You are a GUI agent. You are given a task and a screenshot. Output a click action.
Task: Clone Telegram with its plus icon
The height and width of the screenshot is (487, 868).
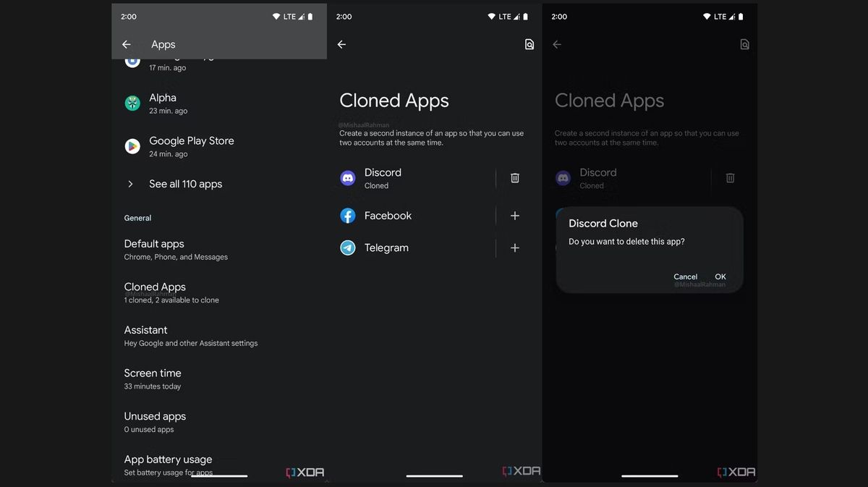[515, 247]
